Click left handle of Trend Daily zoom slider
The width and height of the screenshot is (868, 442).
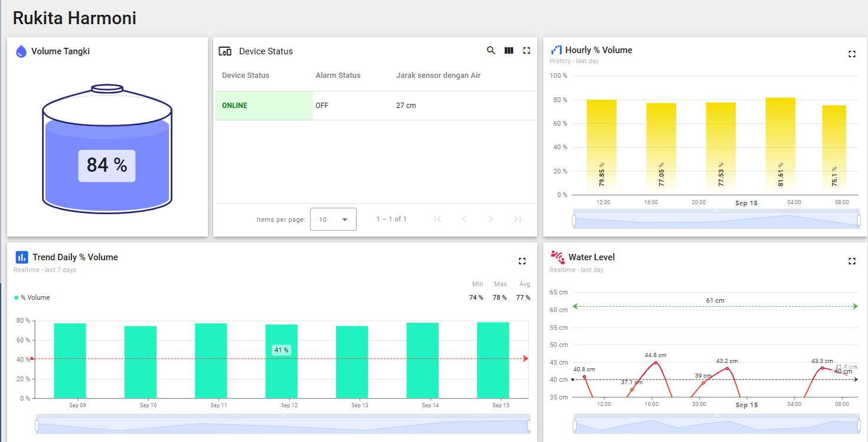coord(37,425)
